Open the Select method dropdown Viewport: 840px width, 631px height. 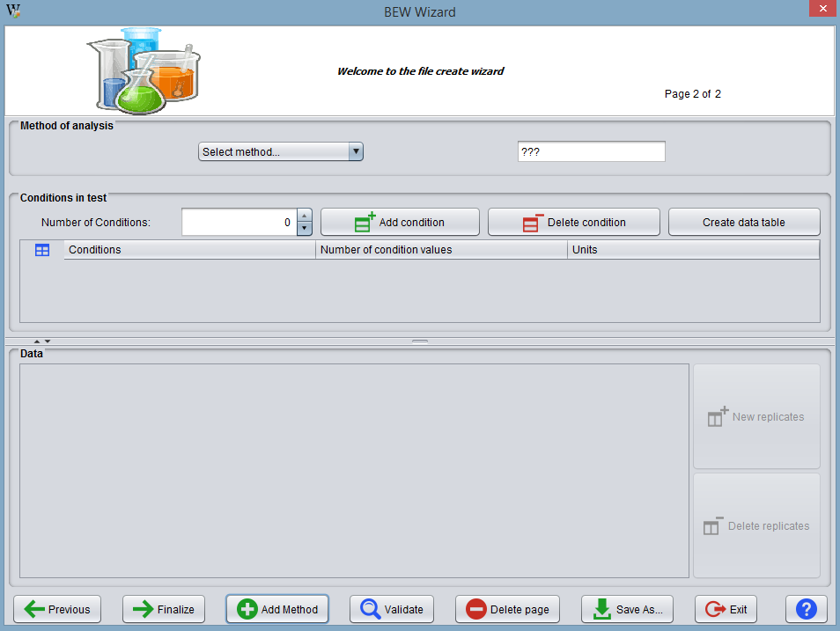pos(281,151)
